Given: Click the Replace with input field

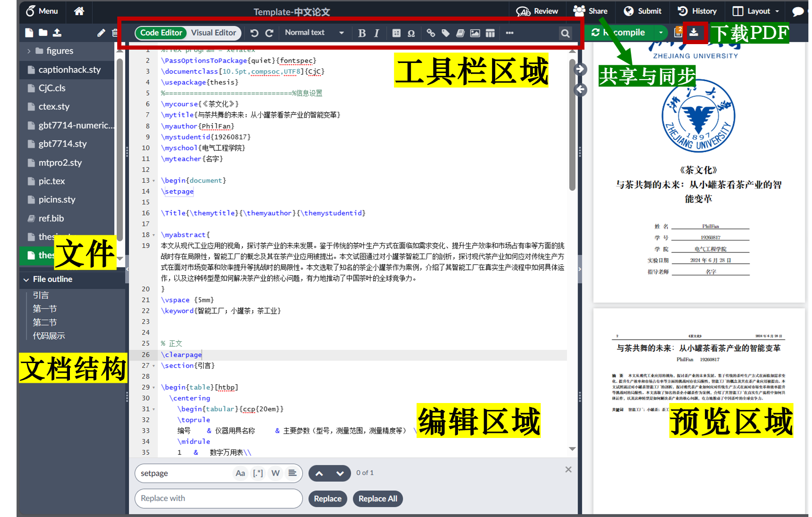Looking at the screenshot, I should [x=218, y=499].
